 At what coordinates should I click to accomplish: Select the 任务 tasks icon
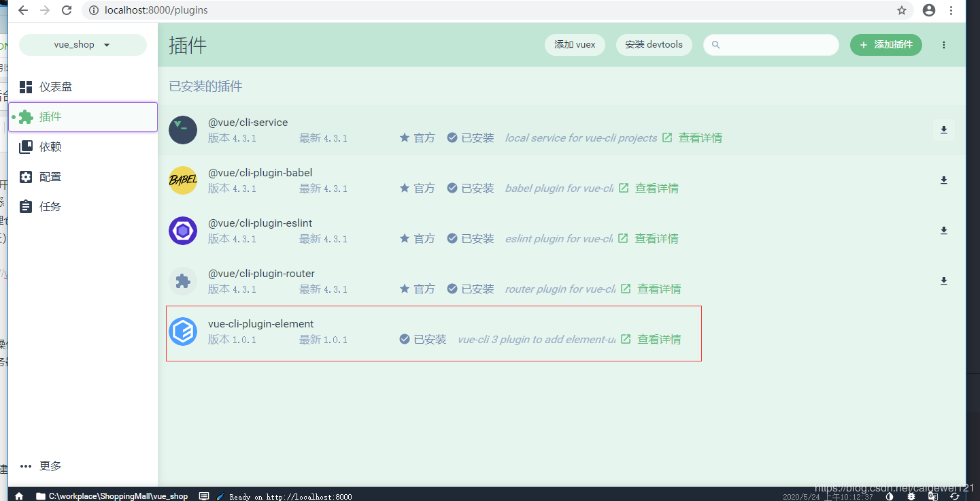(25, 206)
